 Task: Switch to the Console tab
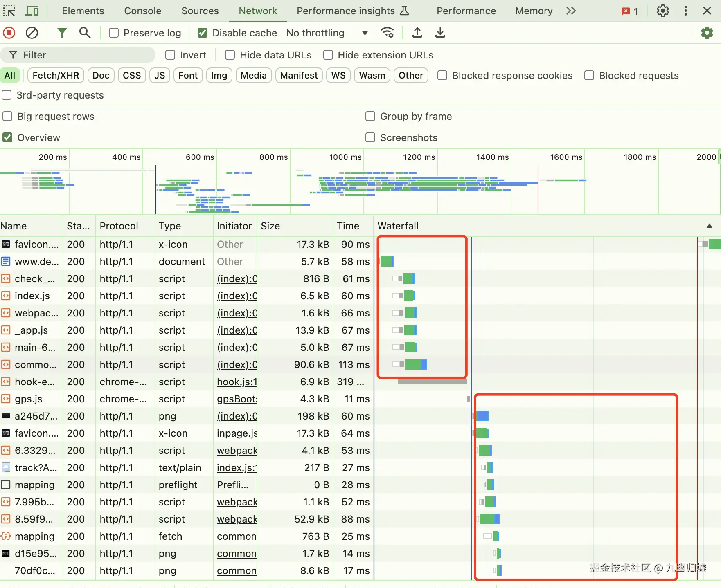pos(142,11)
